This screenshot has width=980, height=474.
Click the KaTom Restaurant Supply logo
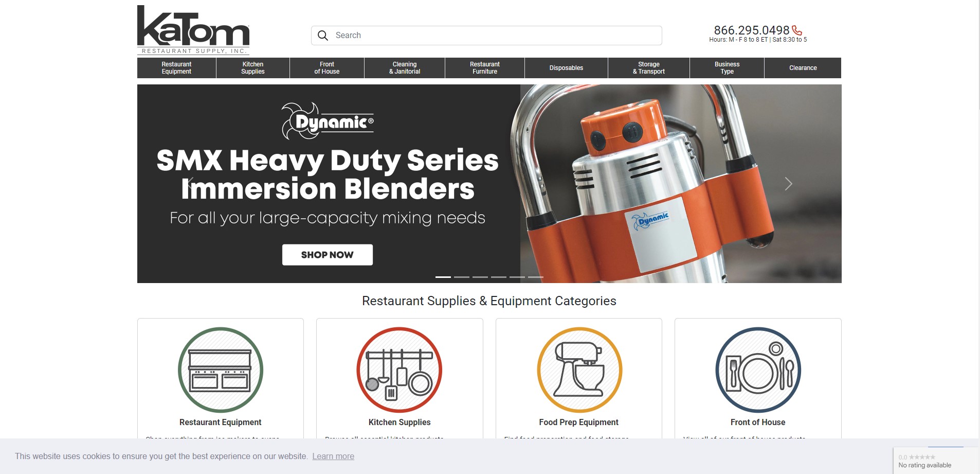coord(193,29)
